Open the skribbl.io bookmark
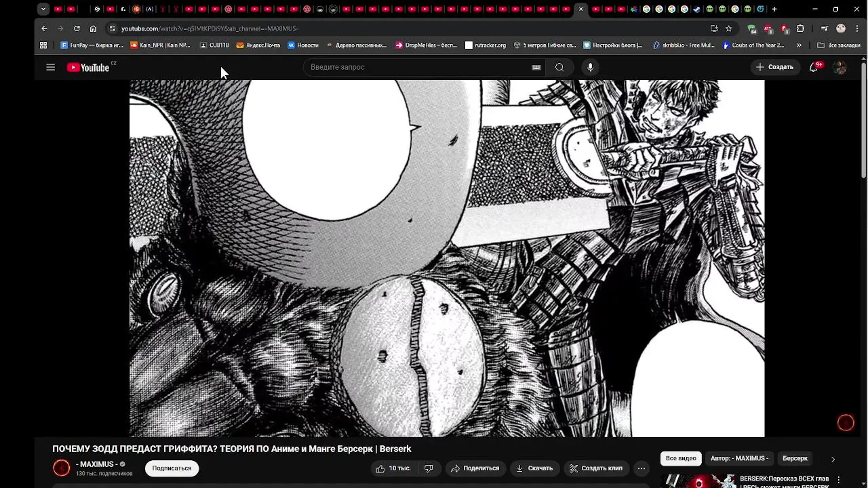The height and width of the screenshot is (488, 868). tap(684, 45)
